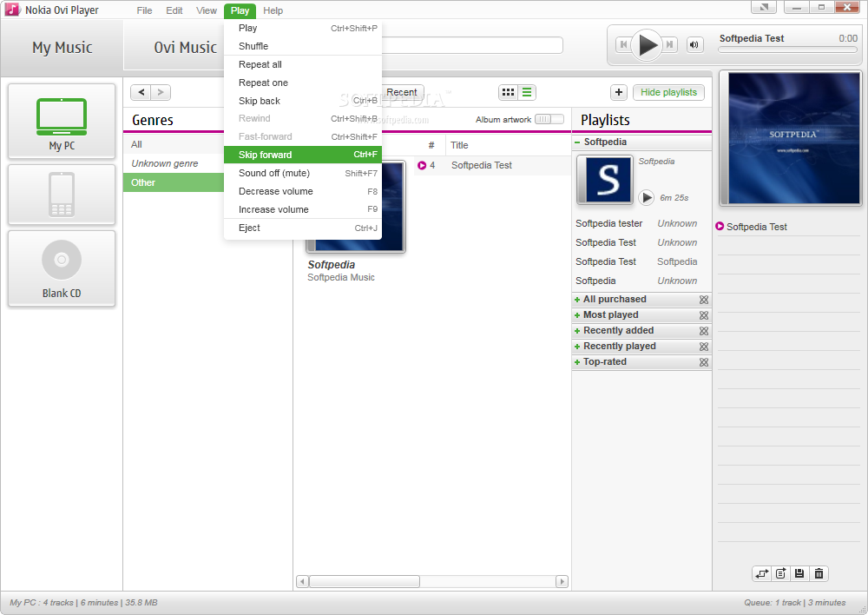Image resolution: width=868 pixels, height=615 pixels.
Task: Toggle the Album artwork switch
Action: point(549,119)
